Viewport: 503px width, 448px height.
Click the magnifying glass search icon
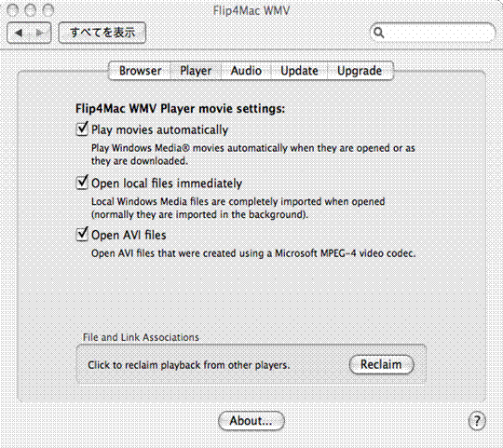pyautogui.click(x=379, y=33)
